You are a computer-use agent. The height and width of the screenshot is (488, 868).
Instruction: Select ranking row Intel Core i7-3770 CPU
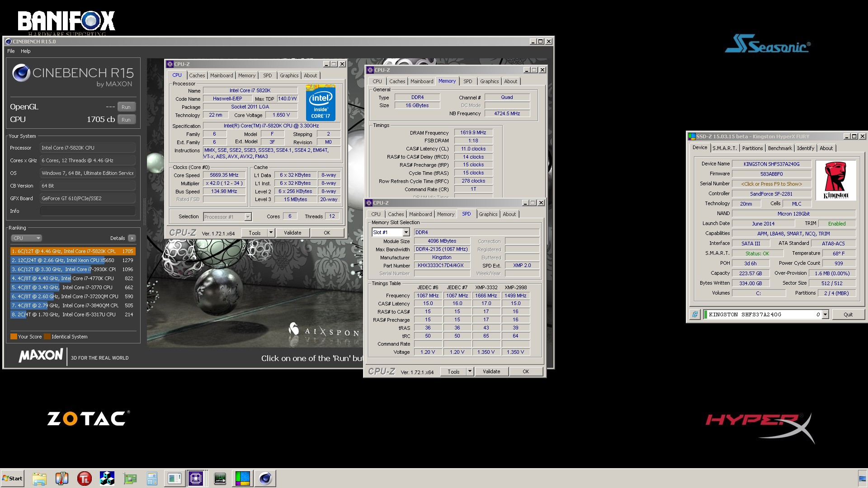click(73, 287)
